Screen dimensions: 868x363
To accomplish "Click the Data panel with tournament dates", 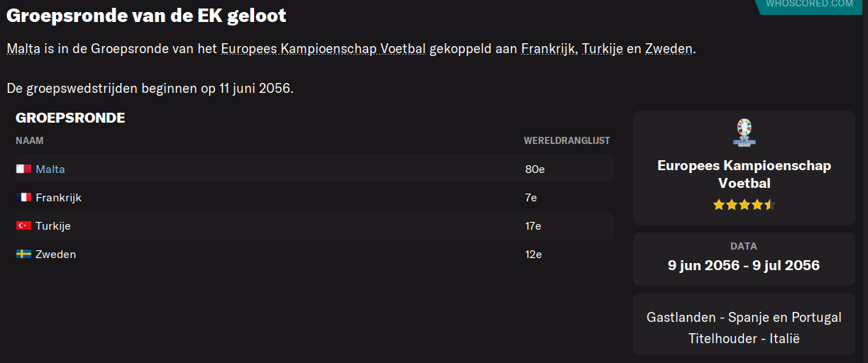I will click(x=744, y=257).
